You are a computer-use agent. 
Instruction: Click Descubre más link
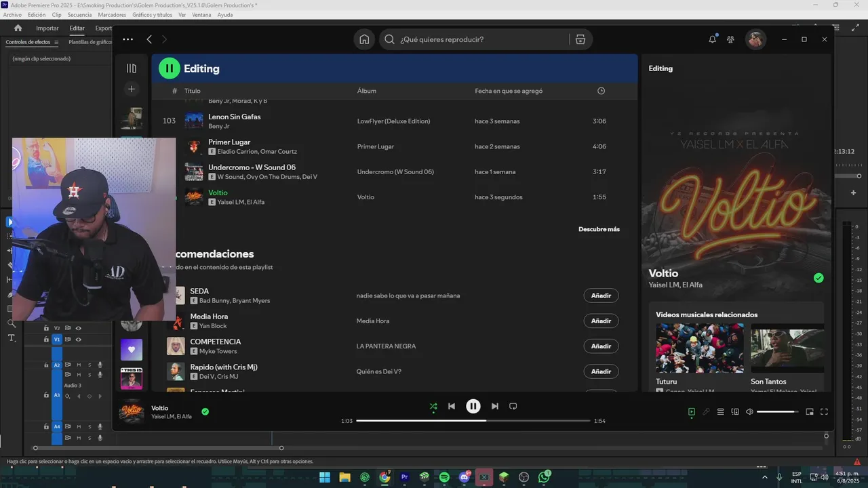(x=599, y=229)
